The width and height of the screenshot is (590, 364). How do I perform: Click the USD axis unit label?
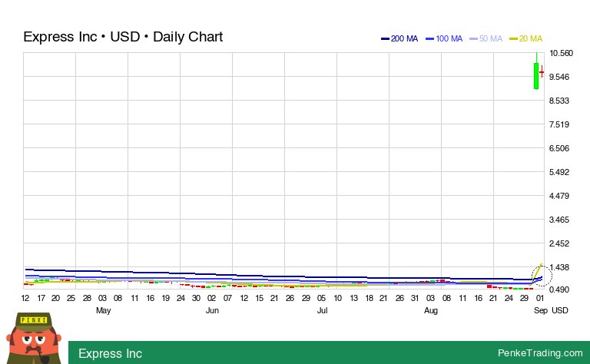[x=560, y=310]
